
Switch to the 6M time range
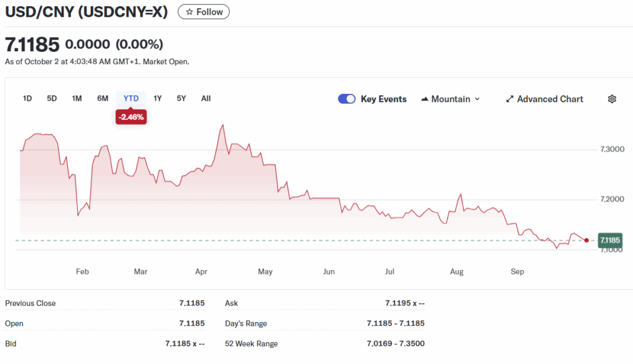click(x=103, y=98)
